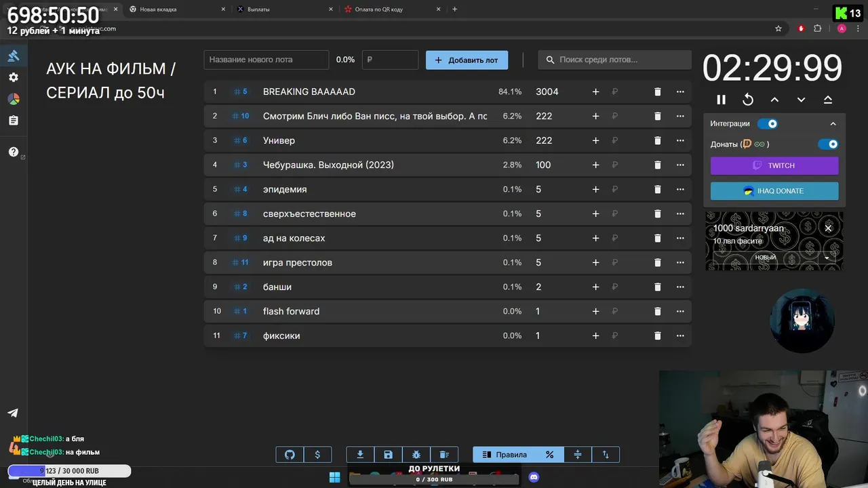Open more options for Универ lot
The image size is (868, 488).
[x=680, y=140]
